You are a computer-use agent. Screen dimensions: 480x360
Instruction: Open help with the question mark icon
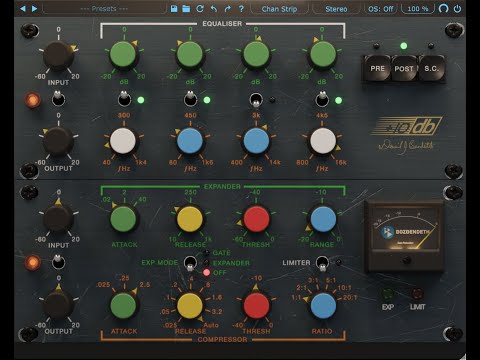coord(241,9)
